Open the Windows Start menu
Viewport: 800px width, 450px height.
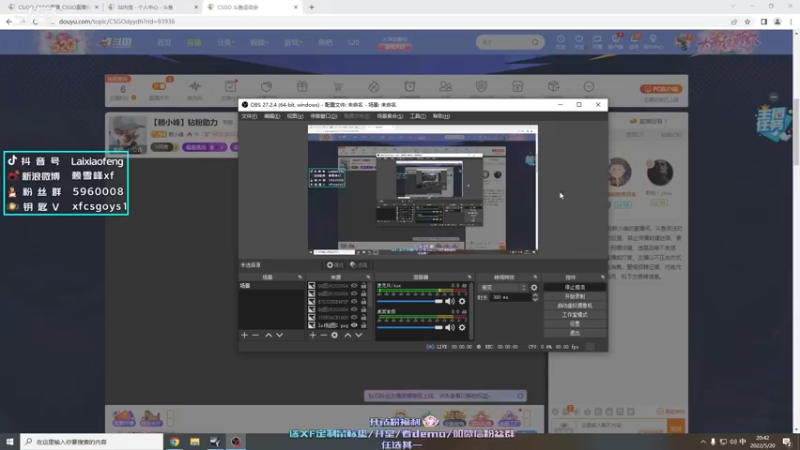pos(9,442)
